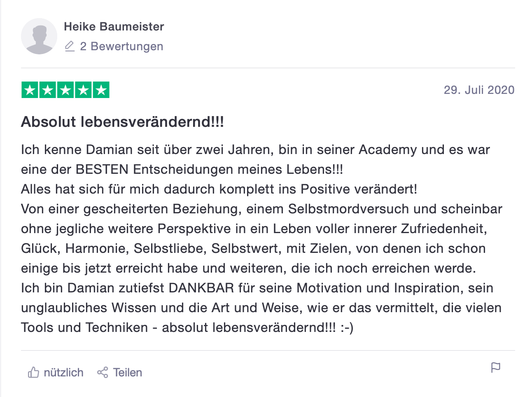Click the sentence Alles hat sich für mich
Image resolution: width=532 pixels, height=397 pixels.
(x=219, y=189)
